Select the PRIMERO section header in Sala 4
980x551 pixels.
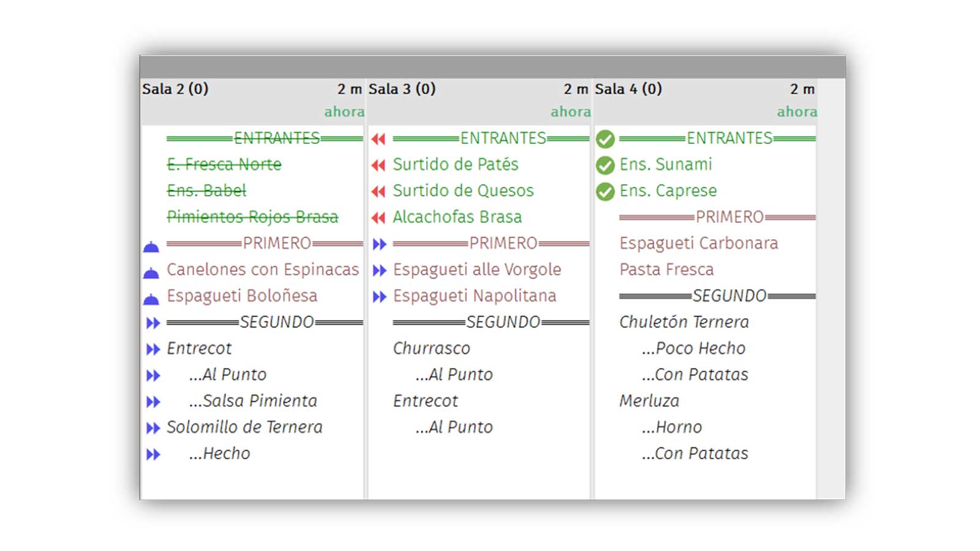(x=717, y=217)
